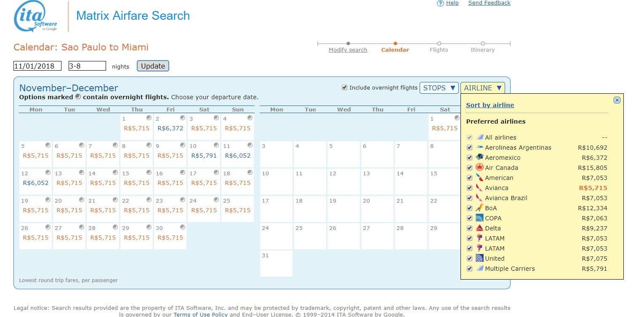
Task: Click December 17 calendar cell
Action: 276,209
